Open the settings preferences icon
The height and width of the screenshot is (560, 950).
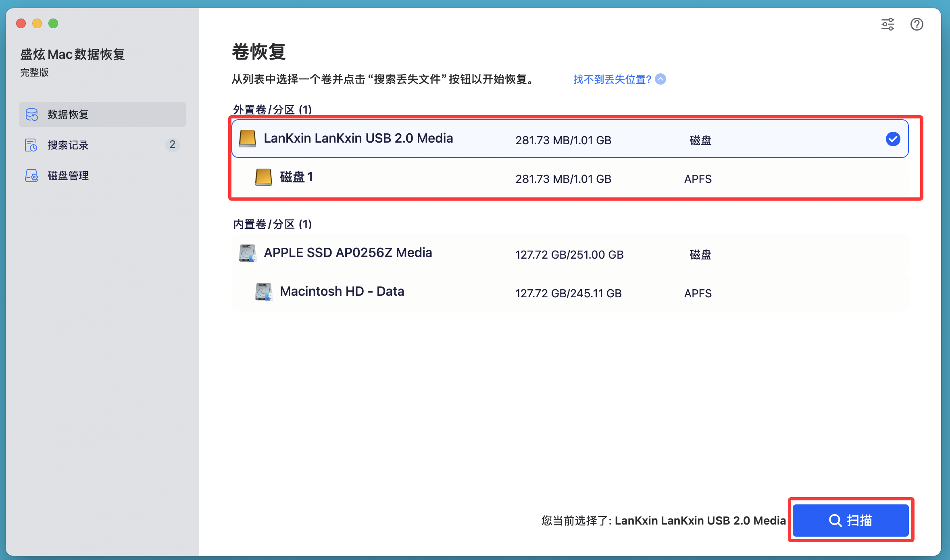887,24
